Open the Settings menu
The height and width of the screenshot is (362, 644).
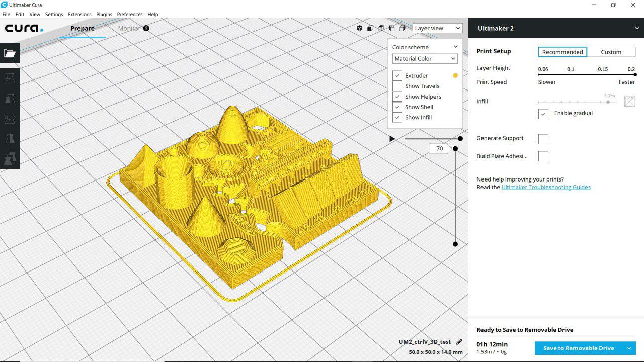click(54, 14)
